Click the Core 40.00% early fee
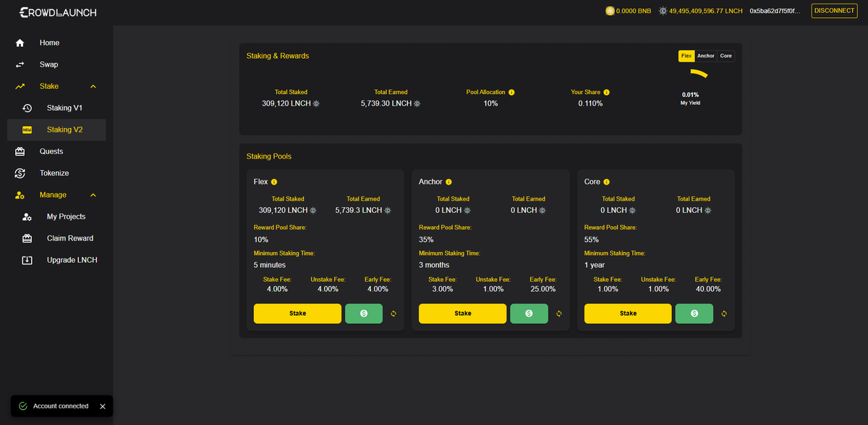Viewport: 868px width, 425px height. pos(708,289)
